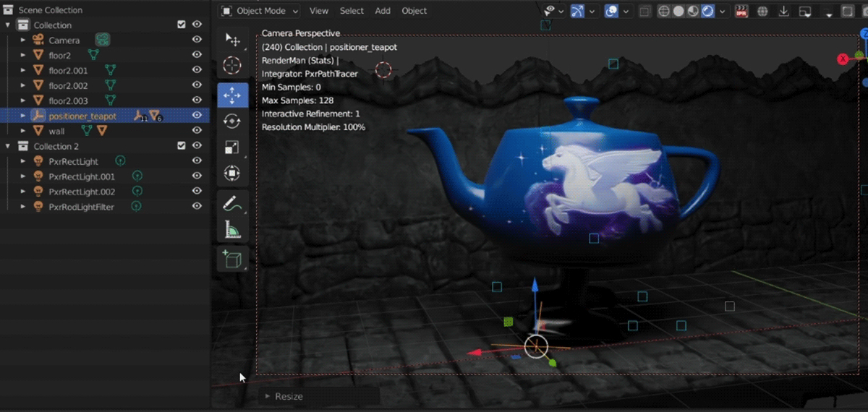Screen dimensions: 868x412
Task: Click the PxrRodLightFilter light data icon
Action: pos(137,207)
